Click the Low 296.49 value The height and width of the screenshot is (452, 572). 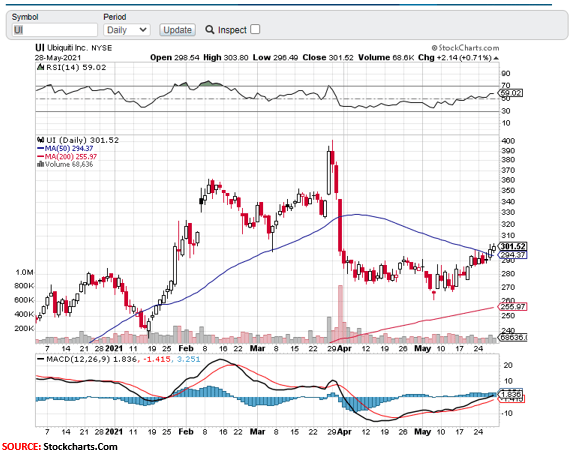tap(275, 58)
